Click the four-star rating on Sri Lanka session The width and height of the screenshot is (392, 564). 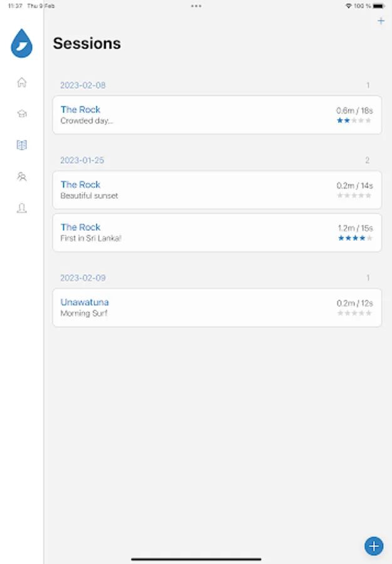coord(354,238)
